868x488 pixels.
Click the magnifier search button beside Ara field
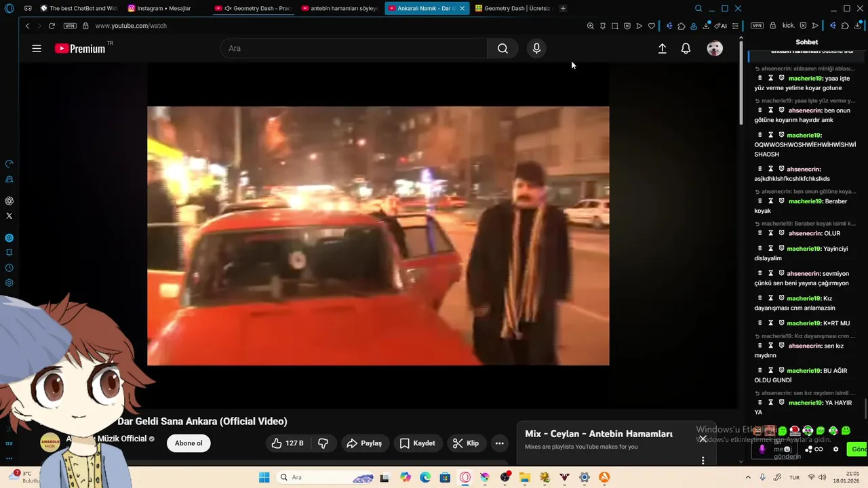tap(502, 48)
